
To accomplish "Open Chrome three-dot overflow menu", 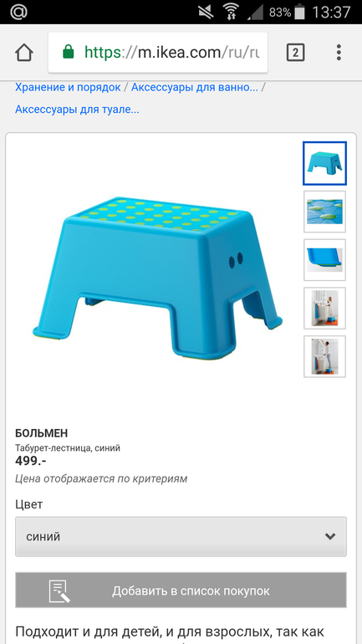I will 339,53.
